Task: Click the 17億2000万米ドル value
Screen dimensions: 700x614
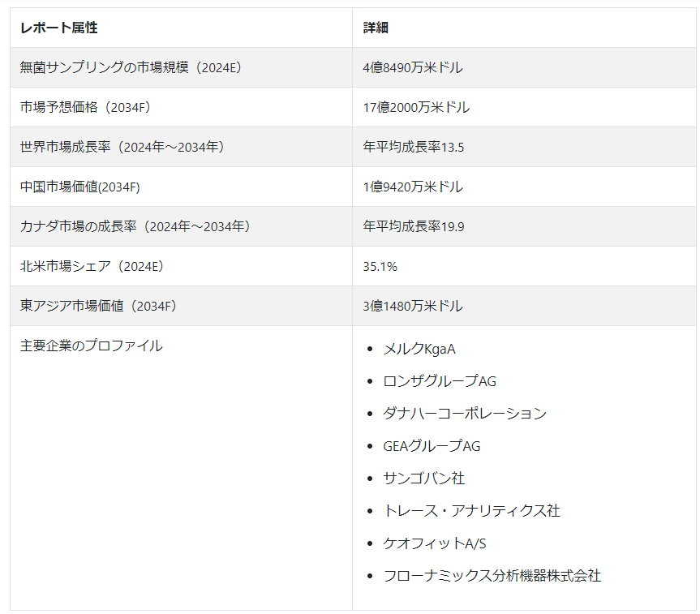Action: [x=416, y=107]
